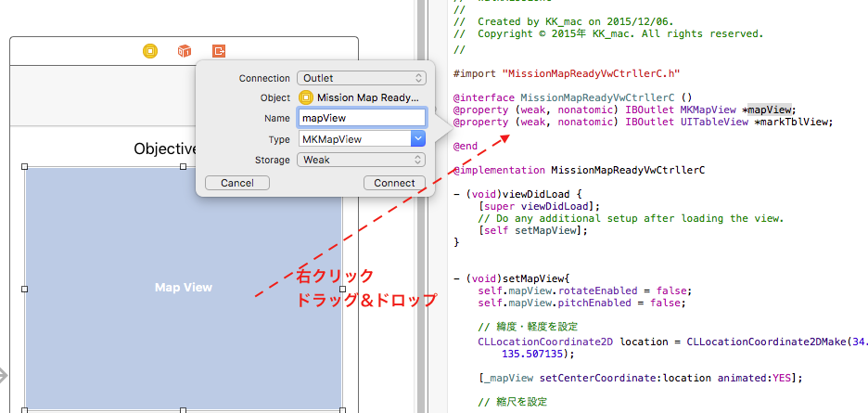
Task: Click the viewDidLoad method declaration
Action: coord(517,195)
